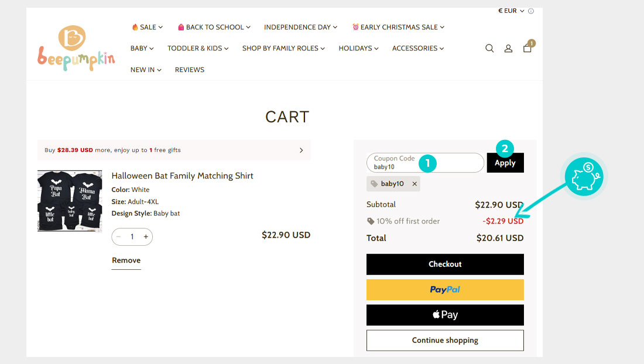Expand the BACK TO SCHOOL menu

click(214, 27)
